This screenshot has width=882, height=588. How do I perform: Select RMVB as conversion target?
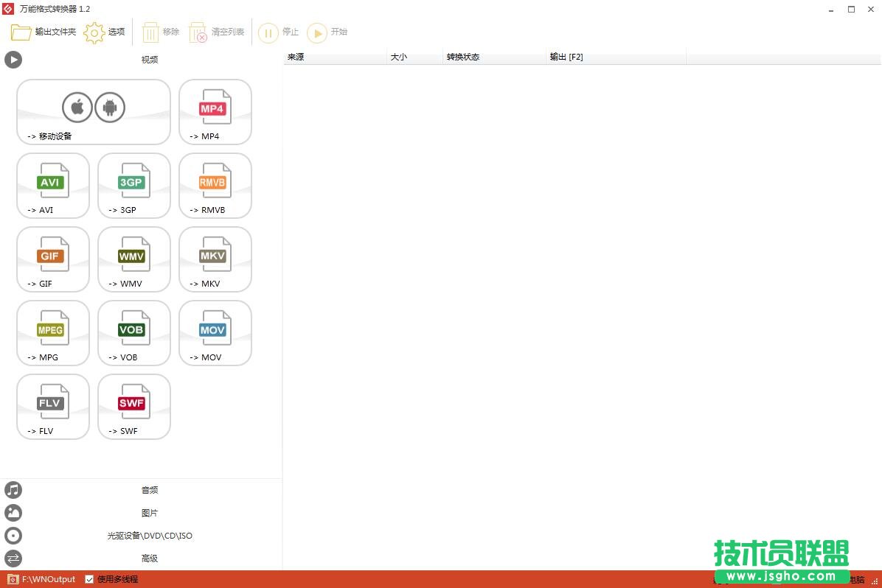click(215, 186)
